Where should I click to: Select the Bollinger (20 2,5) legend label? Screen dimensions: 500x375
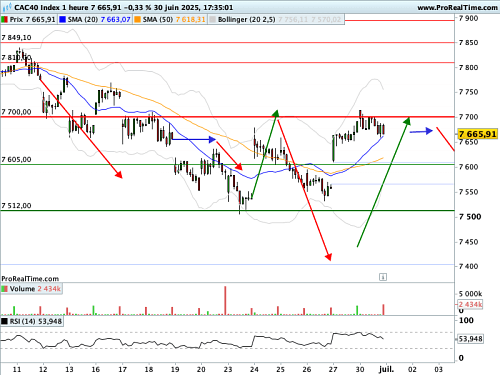coord(247,20)
